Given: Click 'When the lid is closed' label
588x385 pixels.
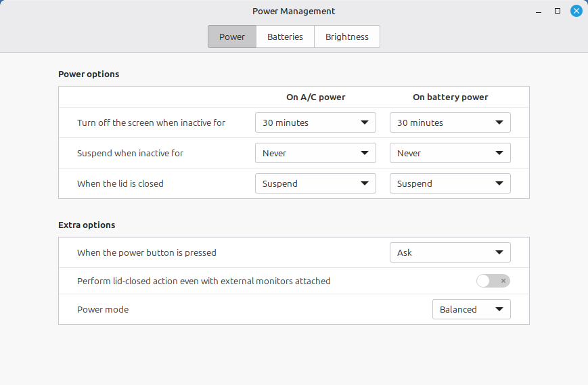Looking at the screenshot, I should pos(120,183).
